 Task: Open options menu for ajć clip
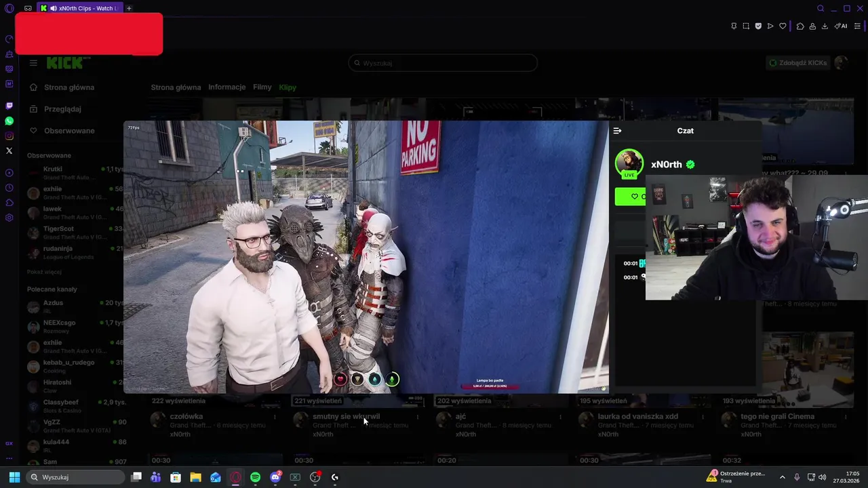coord(560,417)
